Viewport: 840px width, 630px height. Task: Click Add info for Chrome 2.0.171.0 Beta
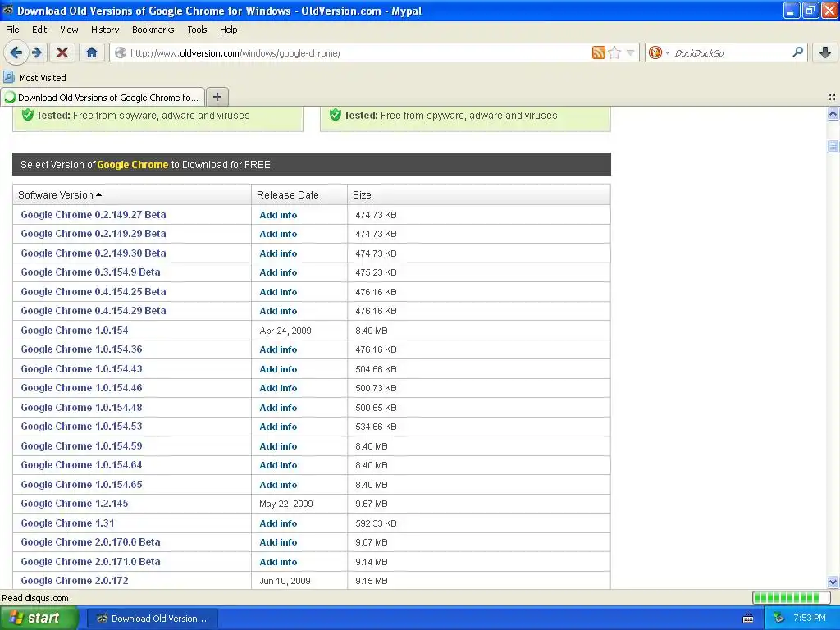coord(278,562)
